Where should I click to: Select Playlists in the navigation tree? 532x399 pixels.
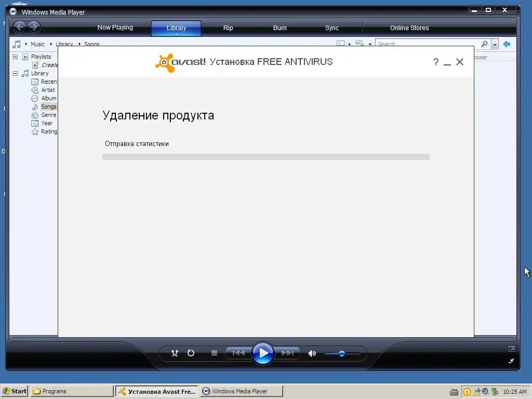pyautogui.click(x=41, y=57)
